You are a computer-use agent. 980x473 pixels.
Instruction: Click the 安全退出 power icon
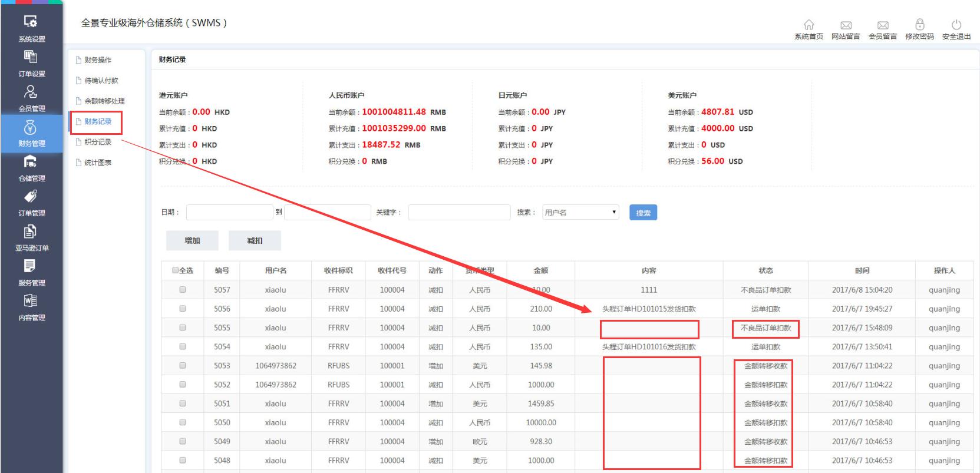pyautogui.click(x=956, y=25)
